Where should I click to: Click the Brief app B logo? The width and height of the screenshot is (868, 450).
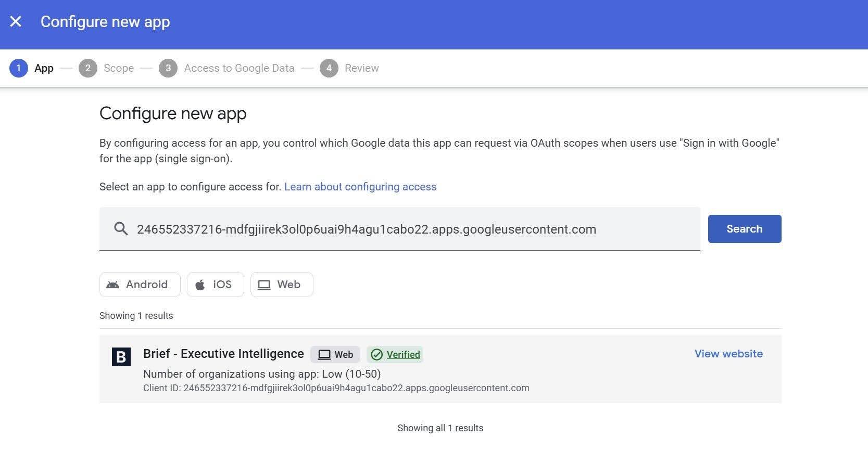point(121,356)
